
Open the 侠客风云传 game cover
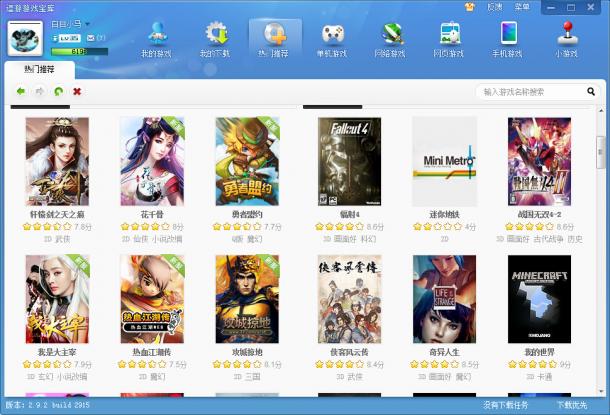349,299
